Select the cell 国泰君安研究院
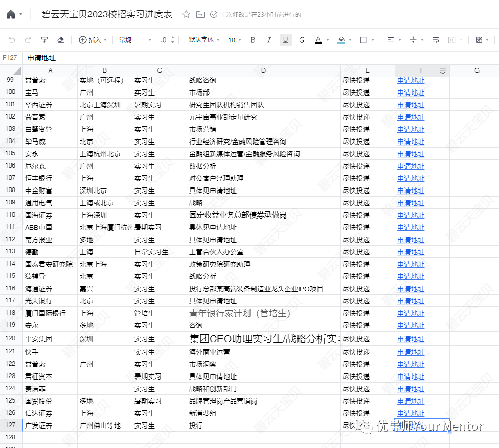Viewport: 499px width, 448px height. point(50,264)
